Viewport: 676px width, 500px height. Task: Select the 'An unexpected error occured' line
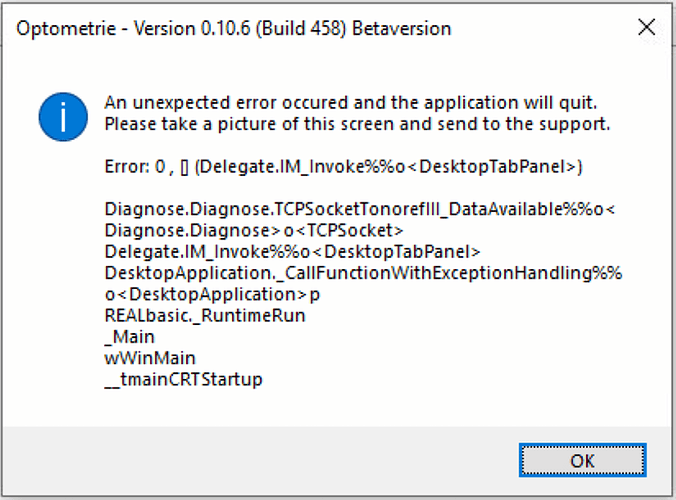point(351,103)
